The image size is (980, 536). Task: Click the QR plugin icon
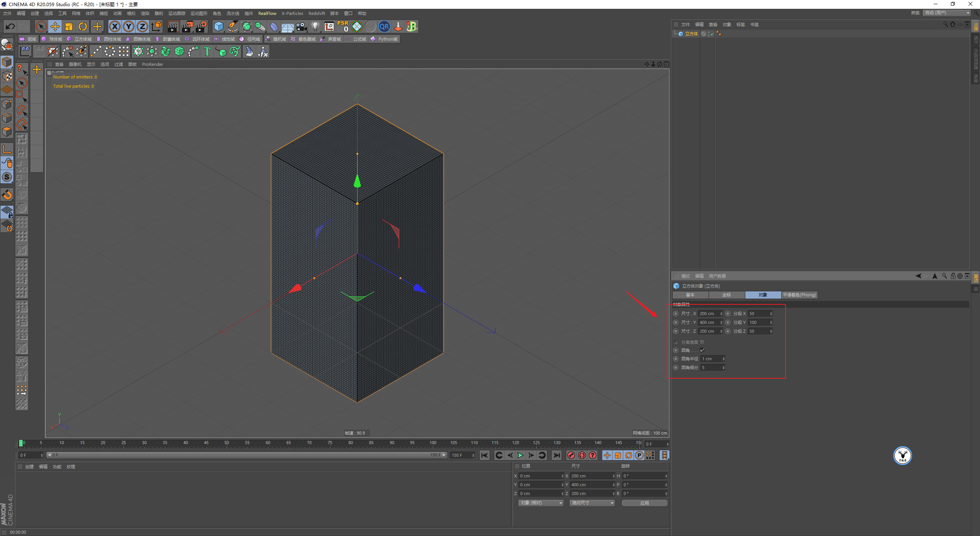384,26
